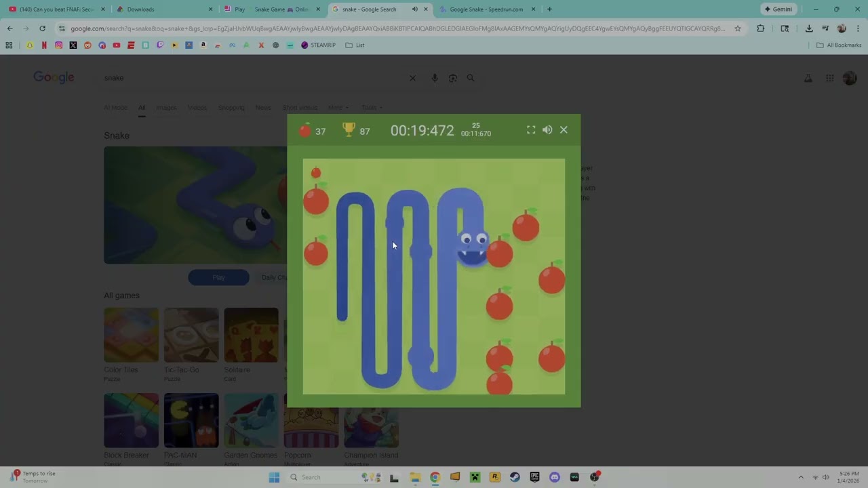Open the STEAMRIP bookmark
Image resolution: width=868 pixels, height=488 pixels.
[318, 45]
